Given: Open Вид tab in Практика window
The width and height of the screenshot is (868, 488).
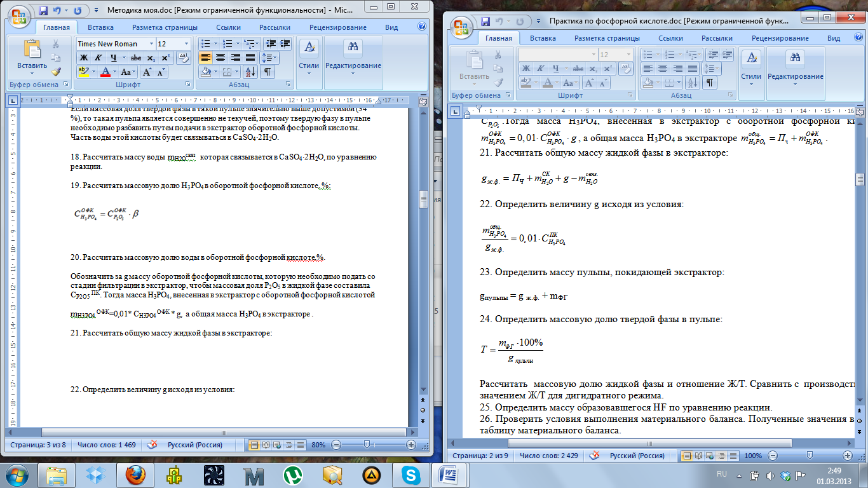Looking at the screenshot, I should tap(834, 38).
